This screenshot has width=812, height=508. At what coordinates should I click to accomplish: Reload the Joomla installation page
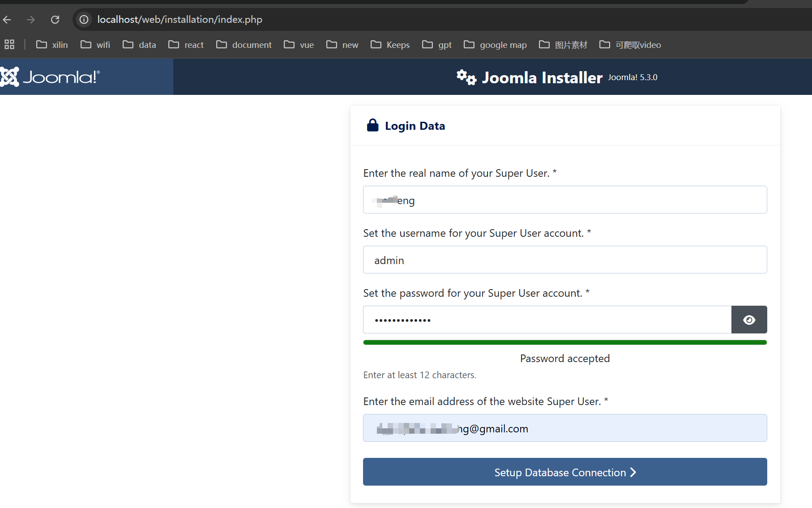(55, 20)
